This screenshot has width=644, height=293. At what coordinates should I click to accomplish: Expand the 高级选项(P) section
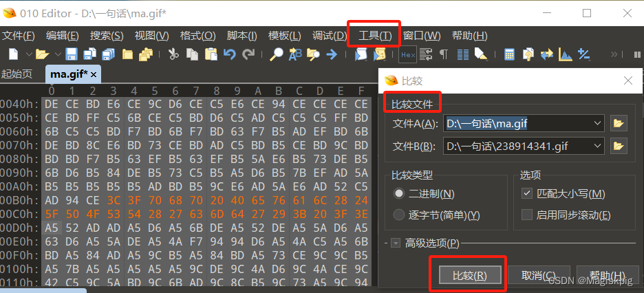pos(396,243)
